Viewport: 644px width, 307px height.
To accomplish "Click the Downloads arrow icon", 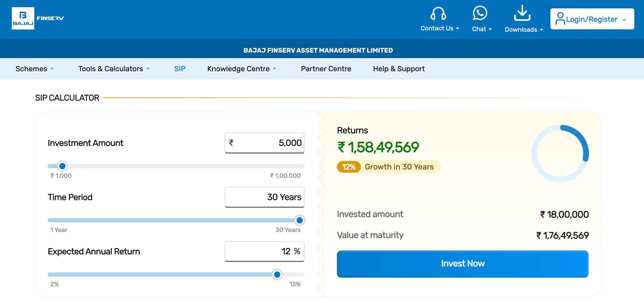I will (522, 13).
